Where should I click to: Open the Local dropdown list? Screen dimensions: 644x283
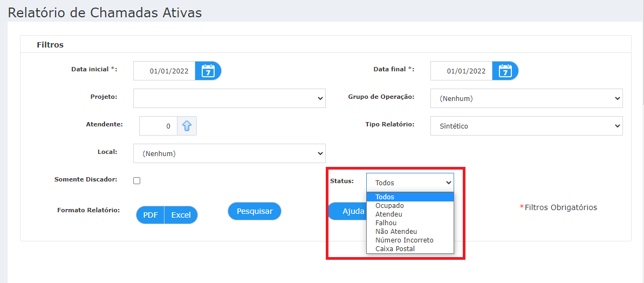click(x=229, y=153)
